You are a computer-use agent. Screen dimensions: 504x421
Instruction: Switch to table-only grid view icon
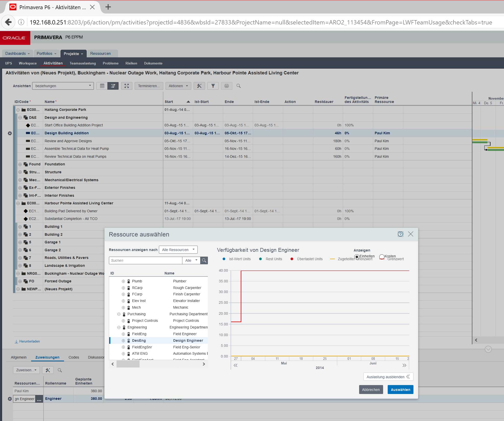(102, 86)
